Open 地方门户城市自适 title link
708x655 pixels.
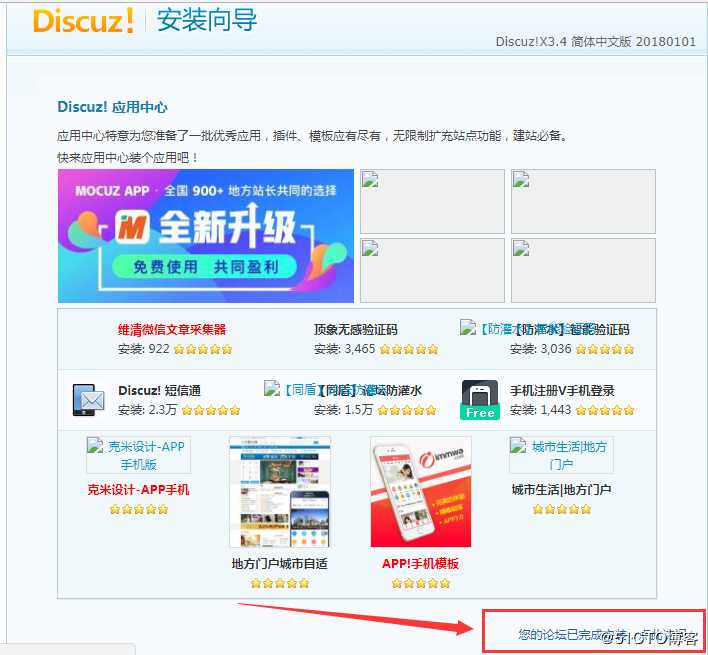[279, 564]
